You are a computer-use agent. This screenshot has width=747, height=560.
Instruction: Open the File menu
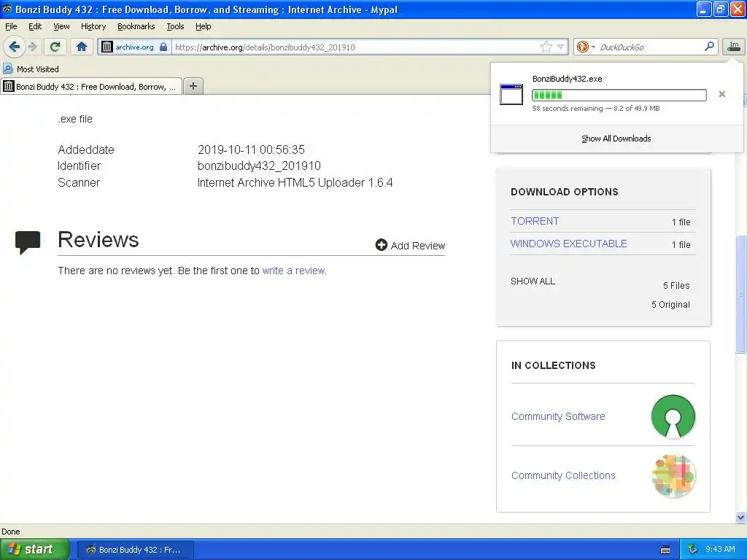[x=11, y=26]
